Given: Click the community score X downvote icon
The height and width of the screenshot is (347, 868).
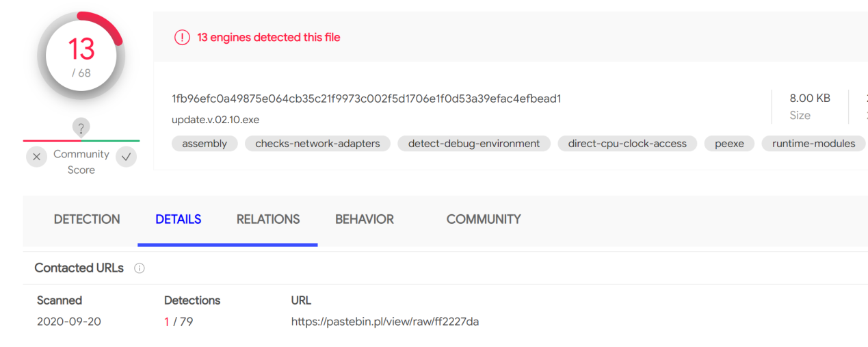Looking at the screenshot, I should point(37,157).
